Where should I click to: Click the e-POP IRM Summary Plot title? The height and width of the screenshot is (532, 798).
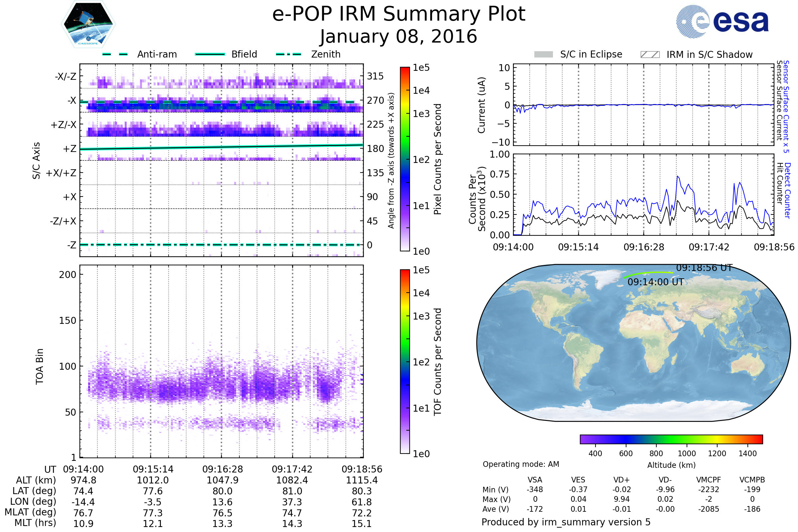(x=399, y=14)
